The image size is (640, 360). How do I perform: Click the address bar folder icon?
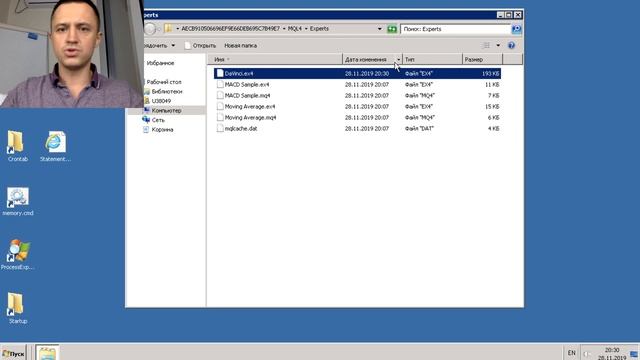[x=168, y=29]
